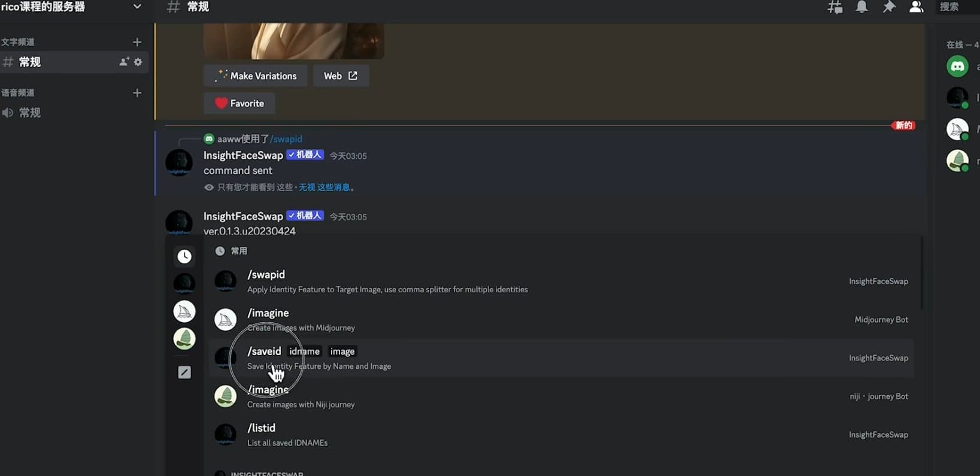Click the /swapid command link in reply
Viewport: 980px width, 476px height.
pos(286,139)
